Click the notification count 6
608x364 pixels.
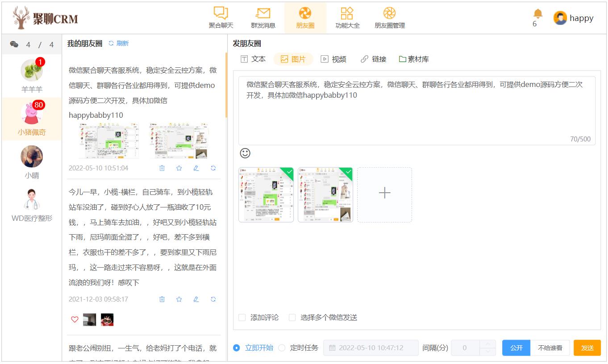[x=534, y=24]
